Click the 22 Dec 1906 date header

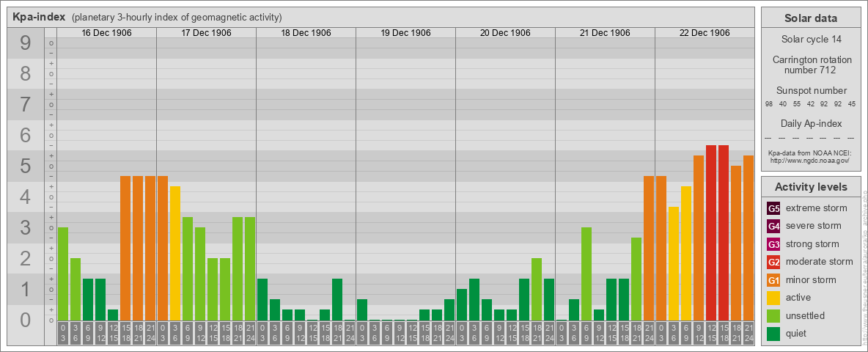click(x=705, y=33)
